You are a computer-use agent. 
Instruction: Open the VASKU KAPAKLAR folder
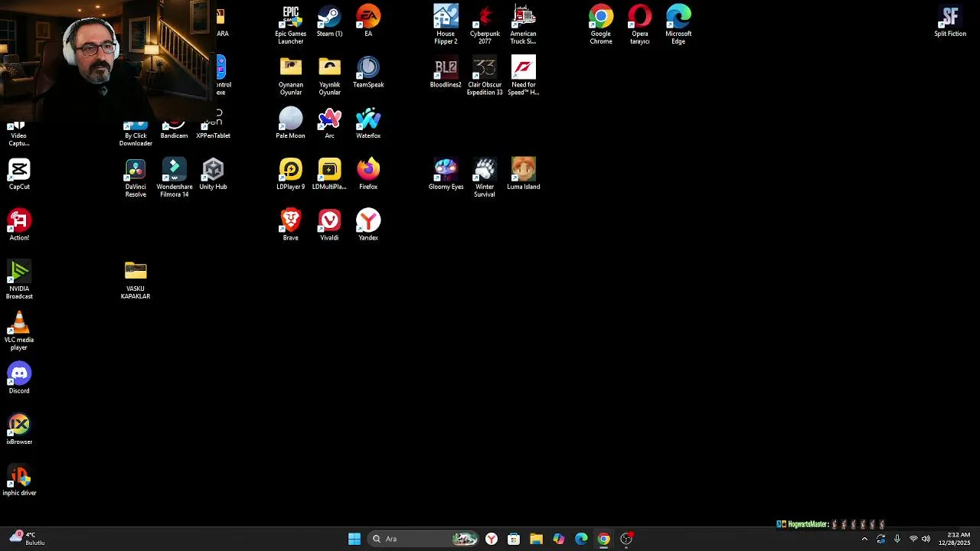(x=136, y=280)
